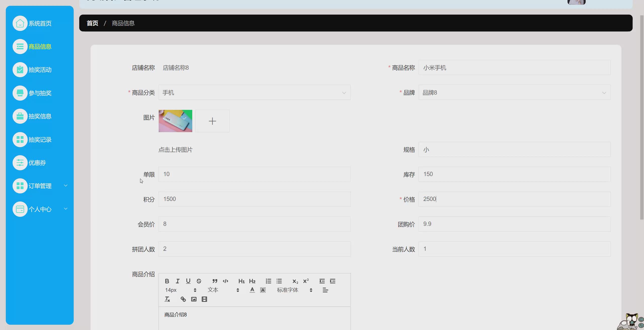Apply superscript formatting
644x330 pixels.
(x=306, y=281)
